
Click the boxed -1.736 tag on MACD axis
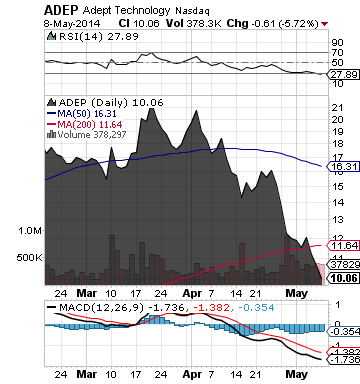[x=344, y=360]
